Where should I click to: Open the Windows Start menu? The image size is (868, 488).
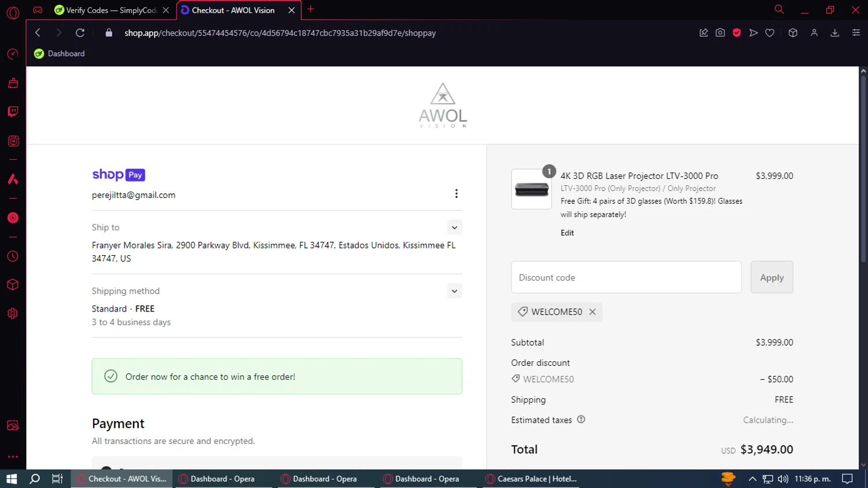point(12,479)
